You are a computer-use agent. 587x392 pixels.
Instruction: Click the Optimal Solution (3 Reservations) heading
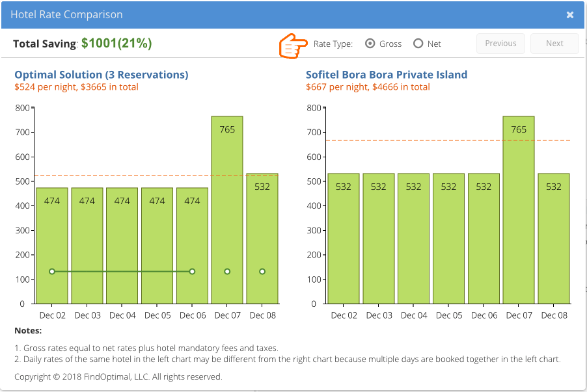pos(102,75)
